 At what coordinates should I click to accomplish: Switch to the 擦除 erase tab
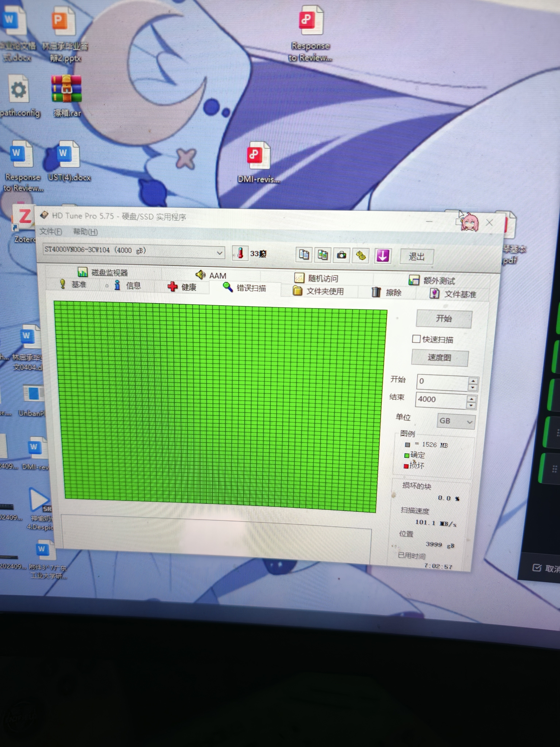pos(386,293)
